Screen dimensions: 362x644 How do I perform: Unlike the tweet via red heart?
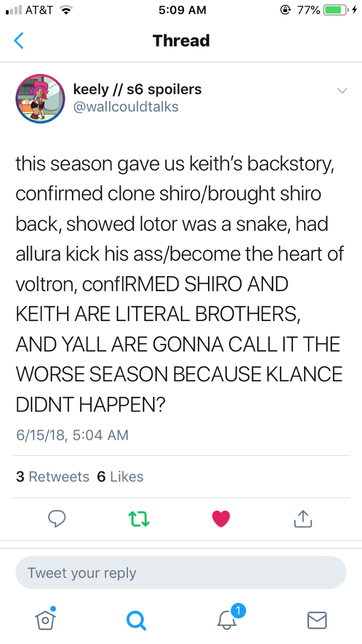pos(221,519)
